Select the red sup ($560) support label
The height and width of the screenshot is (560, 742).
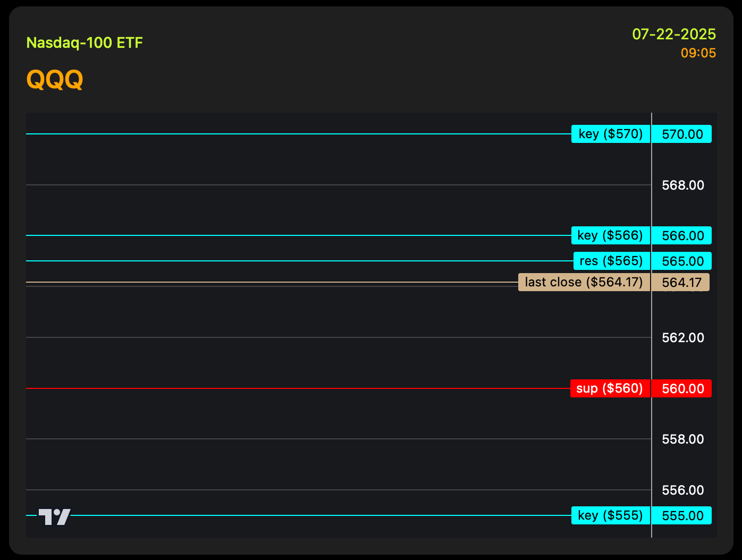(x=610, y=388)
